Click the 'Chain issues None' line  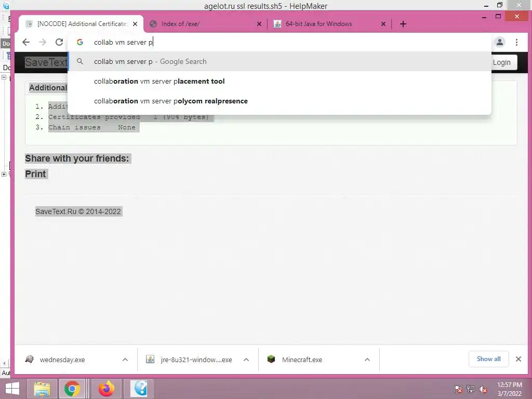tap(91, 128)
